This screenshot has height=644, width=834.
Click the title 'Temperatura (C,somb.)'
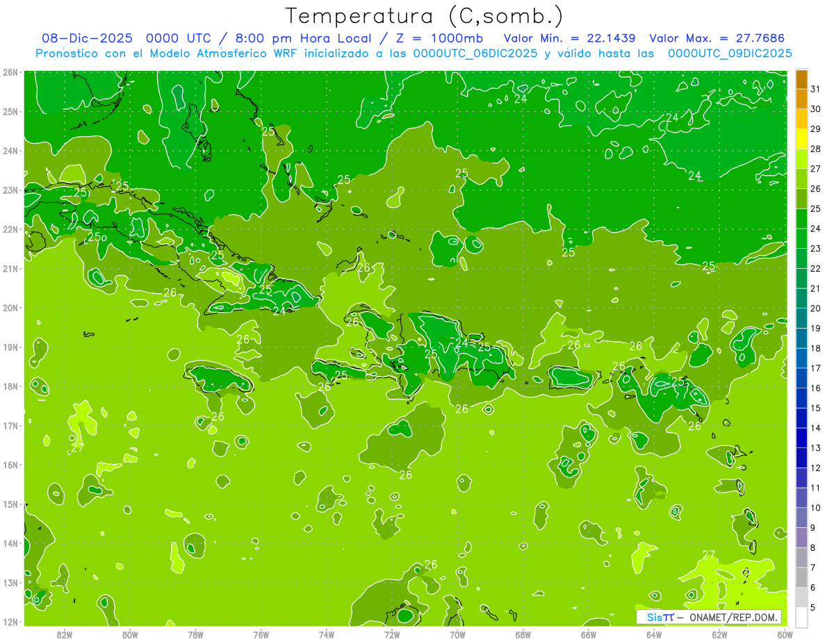coord(425,16)
